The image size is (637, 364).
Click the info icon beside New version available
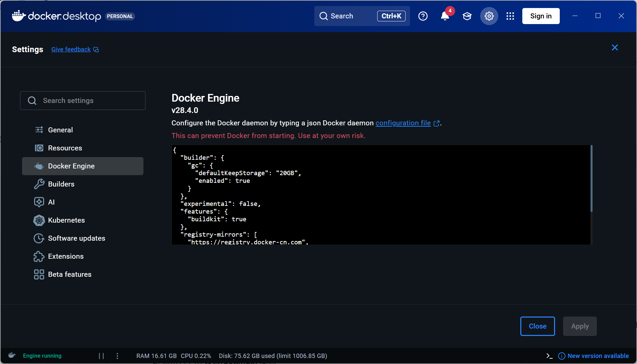(562, 356)
